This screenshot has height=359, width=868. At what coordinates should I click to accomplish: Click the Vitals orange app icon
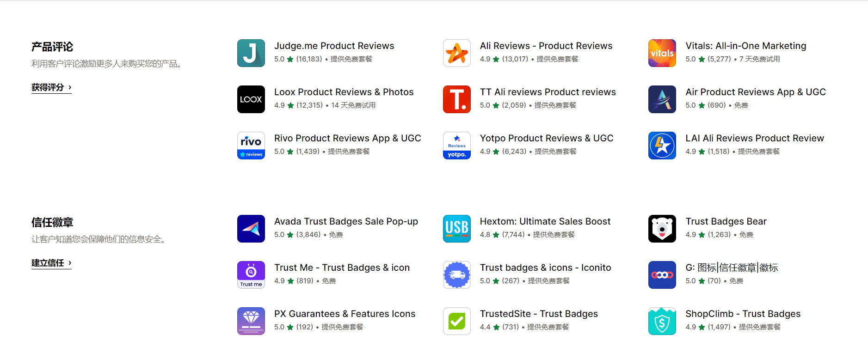click(662, 53)
